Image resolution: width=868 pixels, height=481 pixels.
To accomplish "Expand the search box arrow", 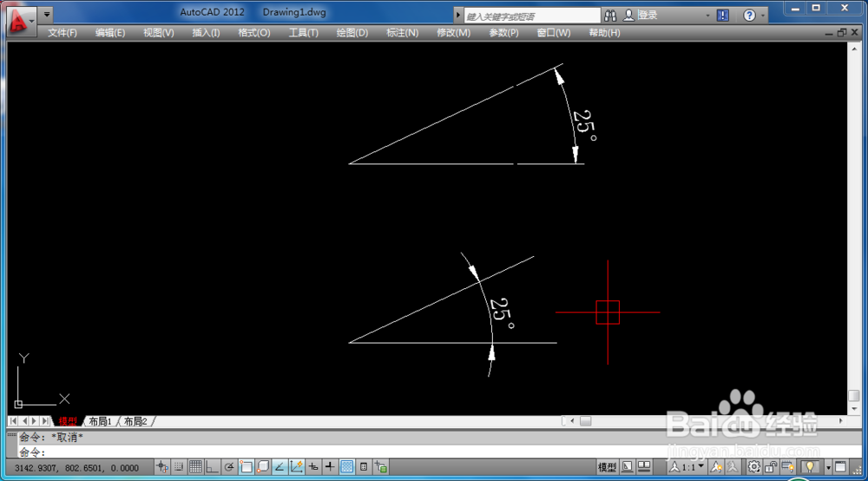I will click(x=457, y=16).
